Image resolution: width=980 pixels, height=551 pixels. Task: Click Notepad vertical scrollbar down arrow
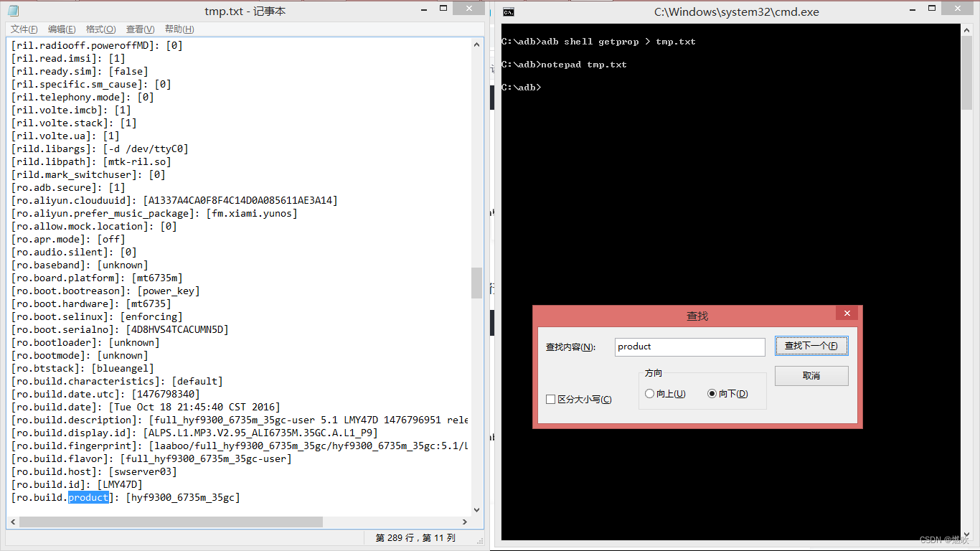tap(477, 509)
